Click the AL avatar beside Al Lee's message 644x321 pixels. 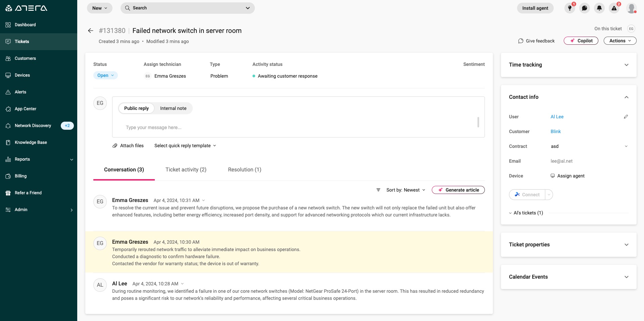pyautogui.click(x=100, y=285)
